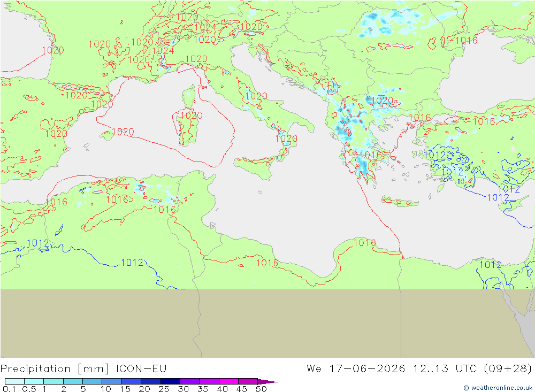Pick the 15–20 mm legend swatch
Image resolution: width=535 pixels, height=392 pixels.
coord(131,381)
